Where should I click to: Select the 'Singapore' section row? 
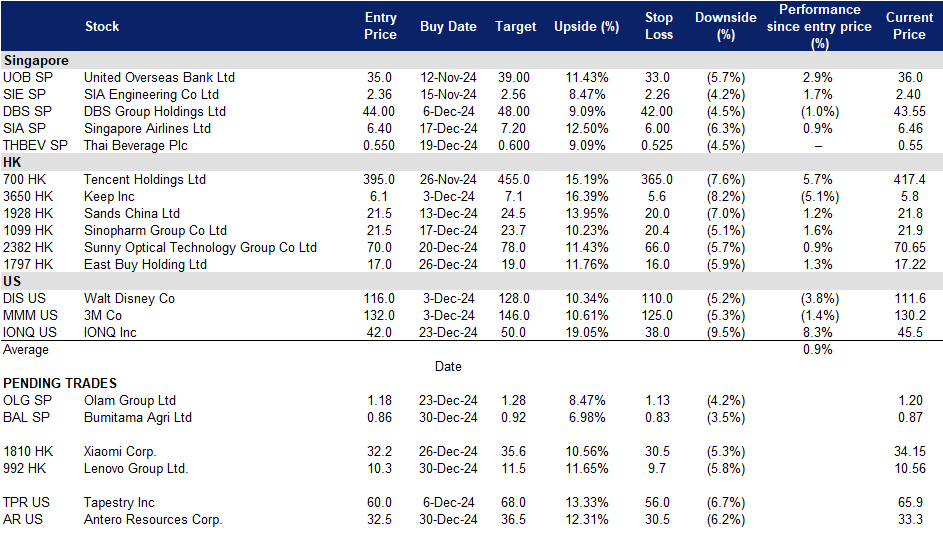[x=472, y=60]
